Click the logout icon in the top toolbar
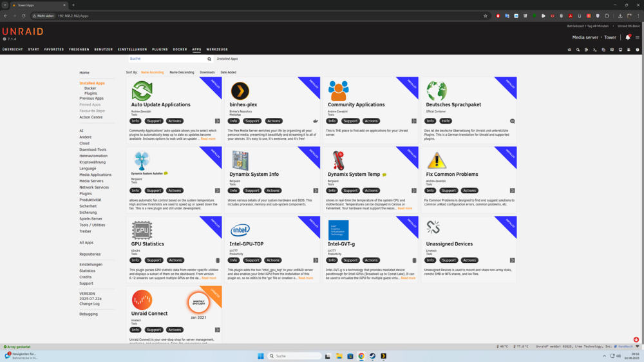 click(586, 50)
